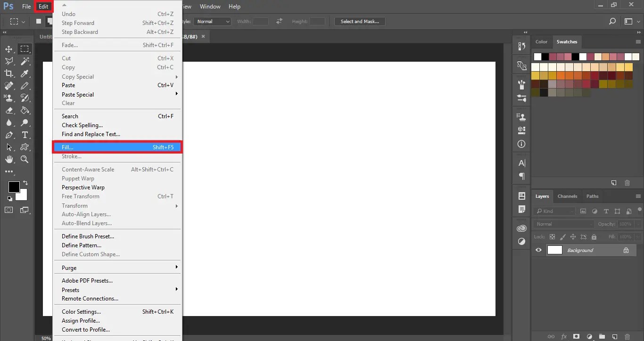Open the Window menu
Screen dimensions: 644x341
pos(210,6)
